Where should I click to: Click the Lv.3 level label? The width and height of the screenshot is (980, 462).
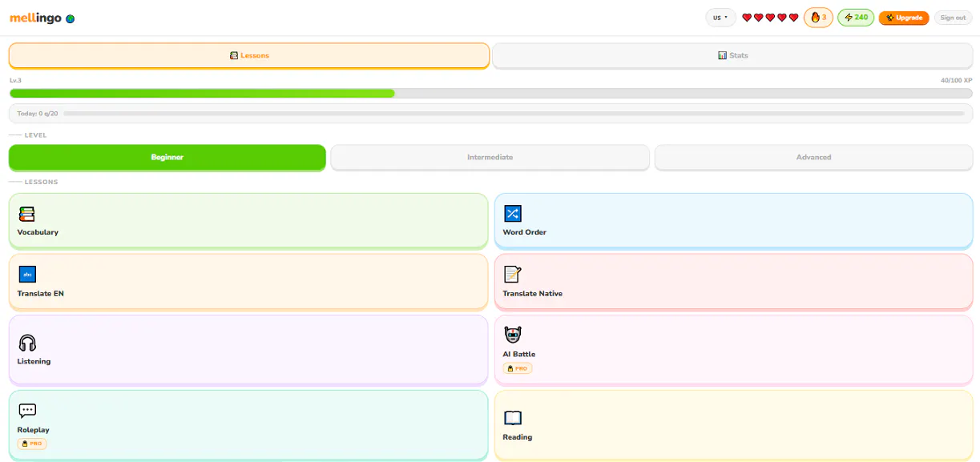coord(15,81)
